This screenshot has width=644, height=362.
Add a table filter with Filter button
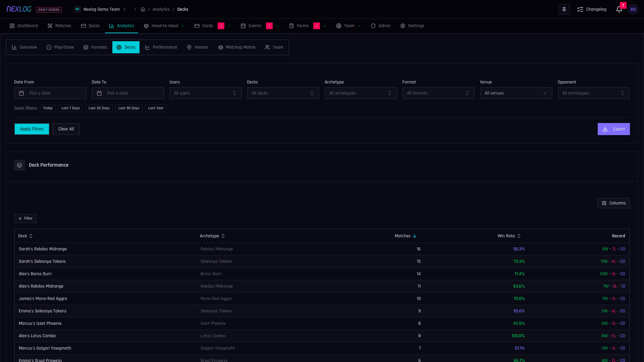tap(25, 219)
